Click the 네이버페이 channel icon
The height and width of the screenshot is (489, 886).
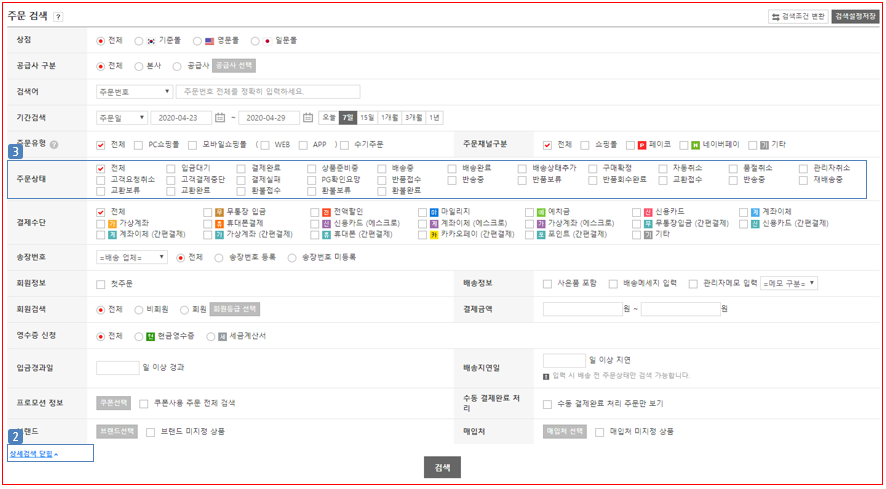click(697, 144)
